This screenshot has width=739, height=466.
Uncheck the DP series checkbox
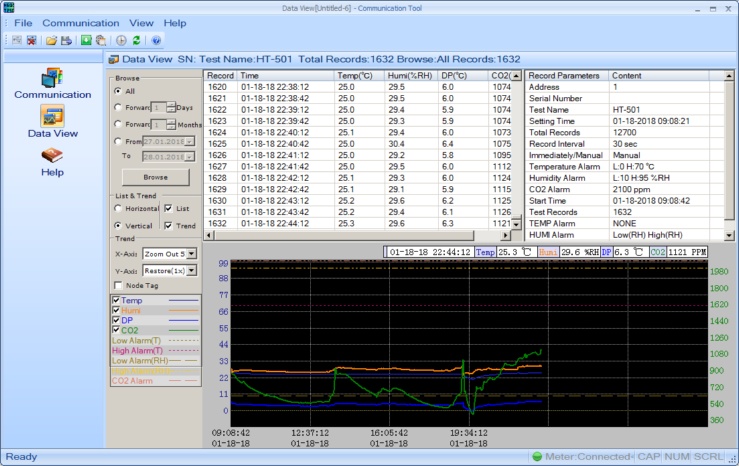click(116, 320)
